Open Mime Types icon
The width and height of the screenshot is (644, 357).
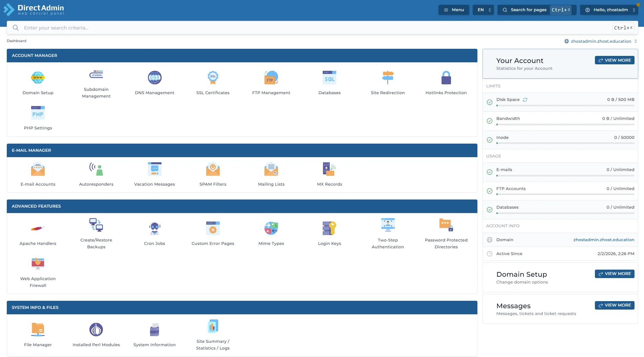coord(271,228)
